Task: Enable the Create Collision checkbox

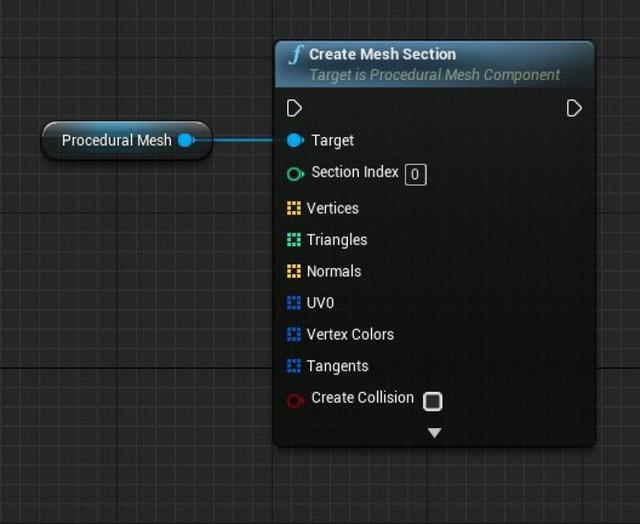Action: pos(433,401)
